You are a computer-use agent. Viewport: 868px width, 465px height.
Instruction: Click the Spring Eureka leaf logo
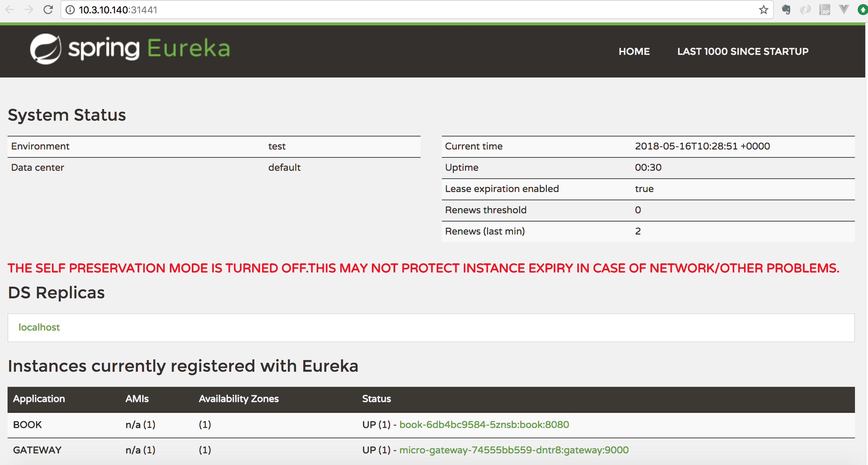[x=46, y=49]
